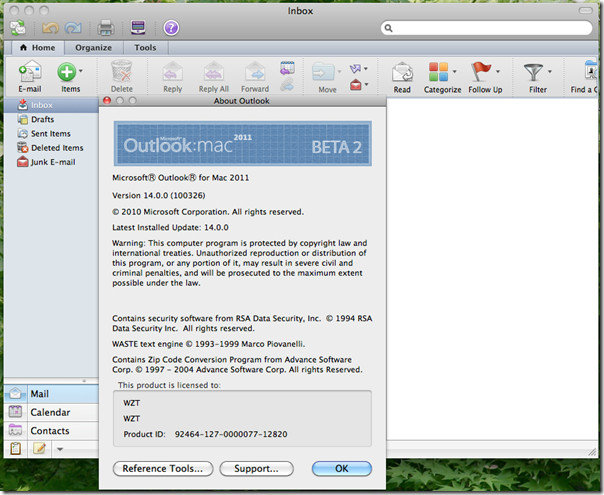The height and width of the screenshot is (495, 604).
Task: Switch to Mail view
Action: [51, 394]
